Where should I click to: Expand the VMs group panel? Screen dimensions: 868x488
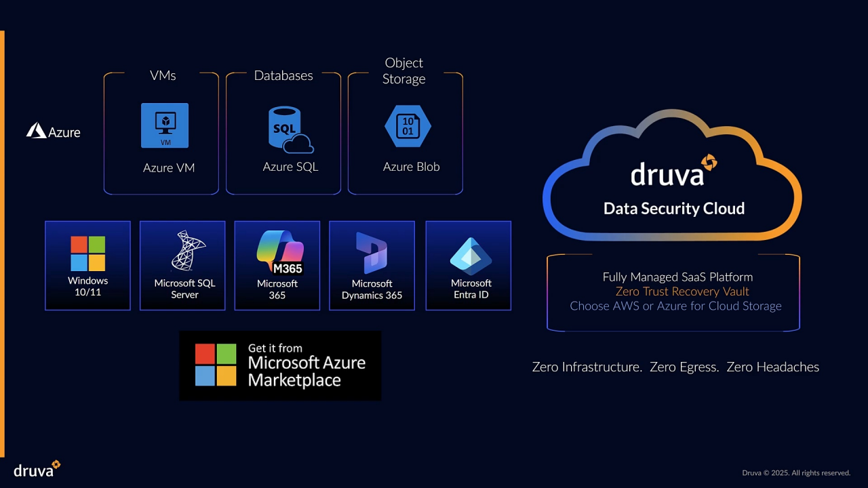(x=161, y=133)
